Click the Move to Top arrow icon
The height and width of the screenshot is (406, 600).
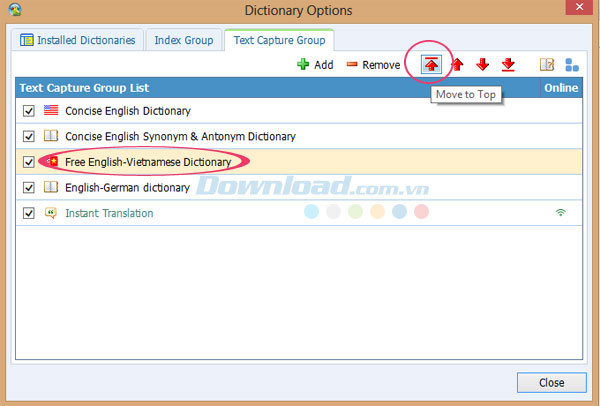click(x=432, y=65)
